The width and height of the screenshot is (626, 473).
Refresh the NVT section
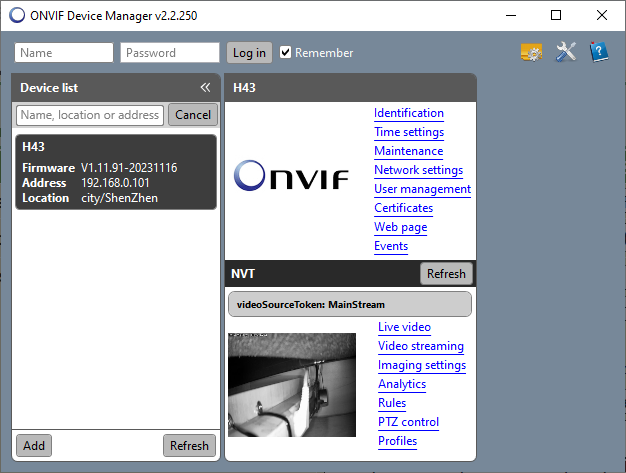click(446, 274)
